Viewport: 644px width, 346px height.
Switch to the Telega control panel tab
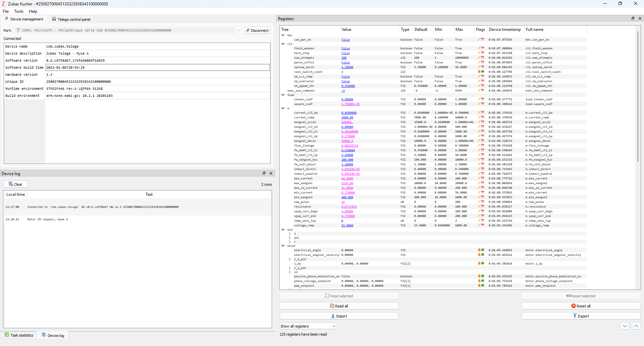(x=71, y=19)
